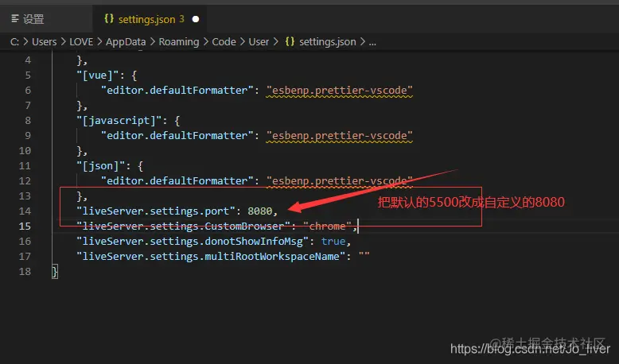This screenshot has height=364, width=619.
Task: Click line number 16 in gutter
Action: point(25,242)
